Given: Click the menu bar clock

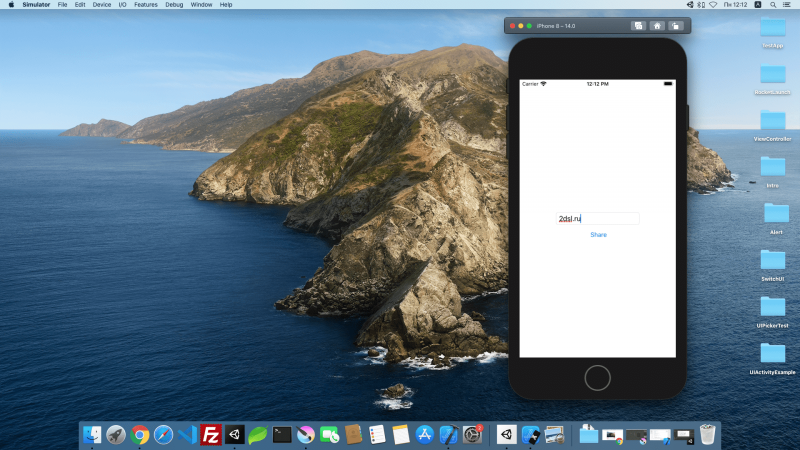Looking at the screenshot, I should 736,5.
